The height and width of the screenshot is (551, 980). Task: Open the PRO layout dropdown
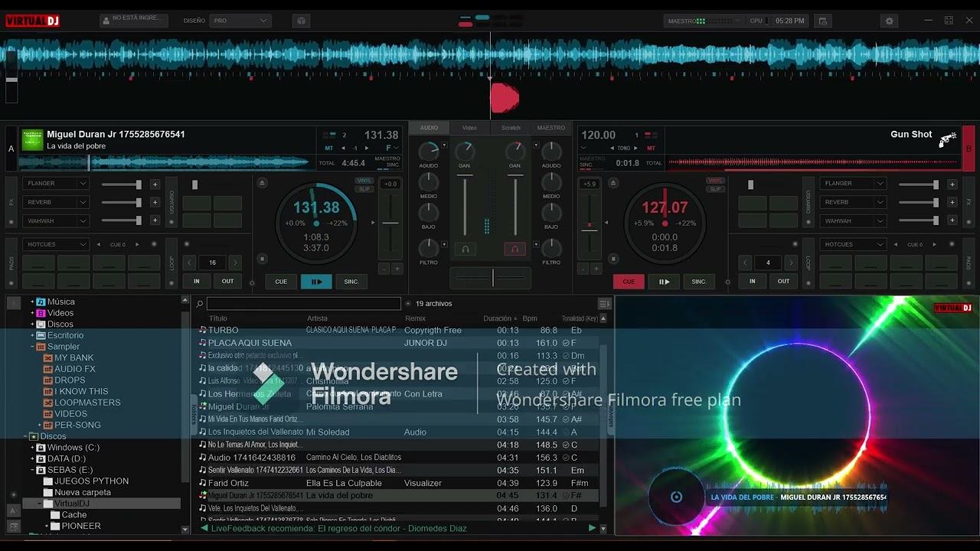coord(240,21)
